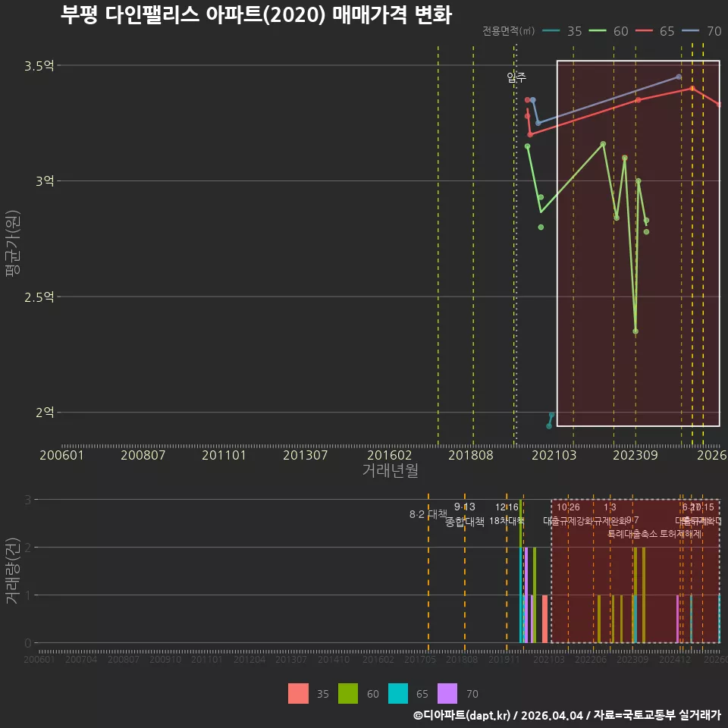The width and height of the screenshot is (728, 728).
Task: Click the 35 legend line in the top legend
Action: [x=551, y=31]
